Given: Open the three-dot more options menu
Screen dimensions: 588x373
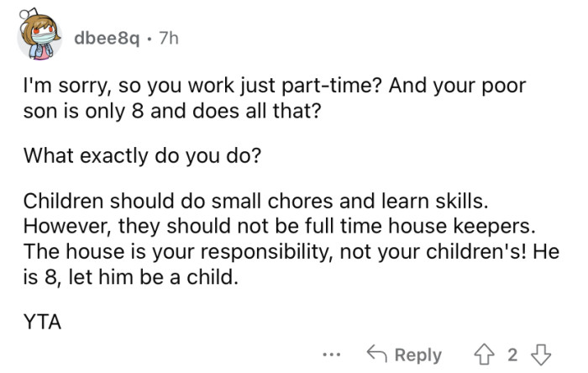Looking at the screenshot, I should coord(333,354).
